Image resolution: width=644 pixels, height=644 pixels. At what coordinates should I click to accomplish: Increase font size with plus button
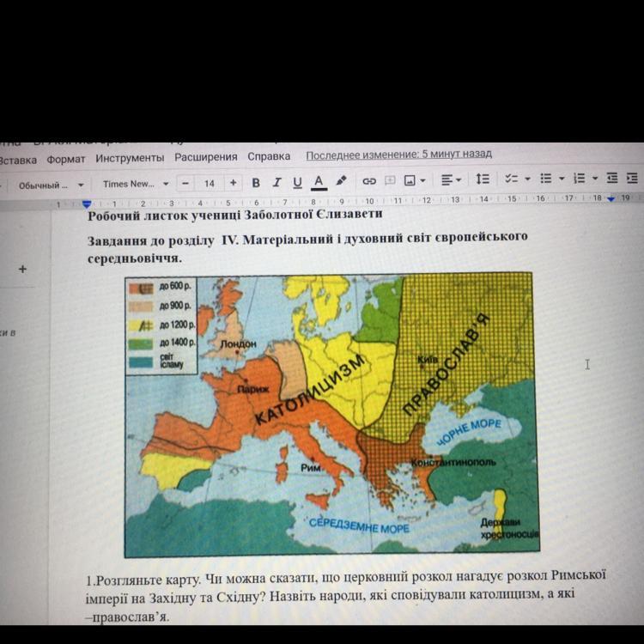pyautogui.click(x=233, y=183)
